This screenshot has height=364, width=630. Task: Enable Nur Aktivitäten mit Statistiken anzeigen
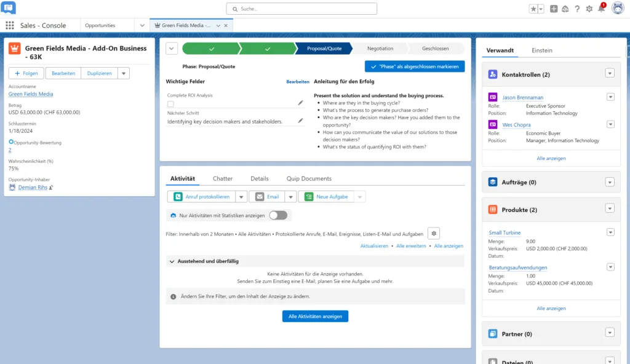[x=278, y=215]
